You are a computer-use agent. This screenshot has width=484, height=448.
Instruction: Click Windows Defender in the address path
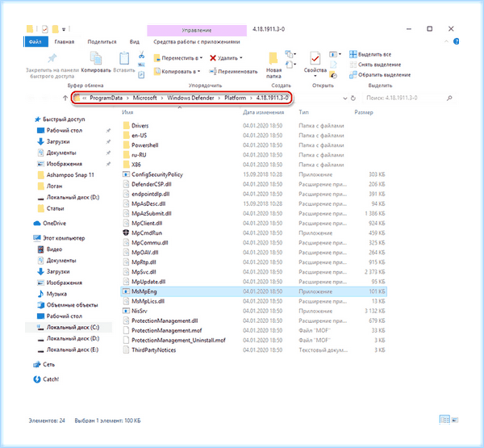coord(190,98)
